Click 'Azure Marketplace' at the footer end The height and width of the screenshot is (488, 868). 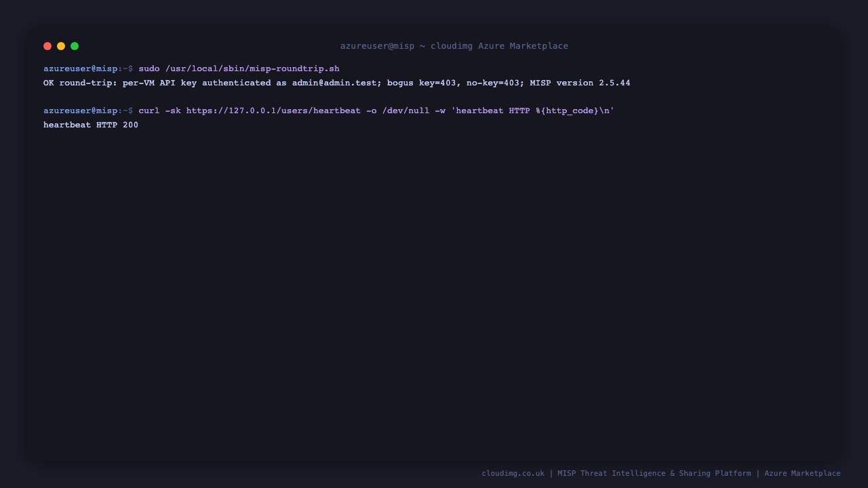(x=802, y=474)
